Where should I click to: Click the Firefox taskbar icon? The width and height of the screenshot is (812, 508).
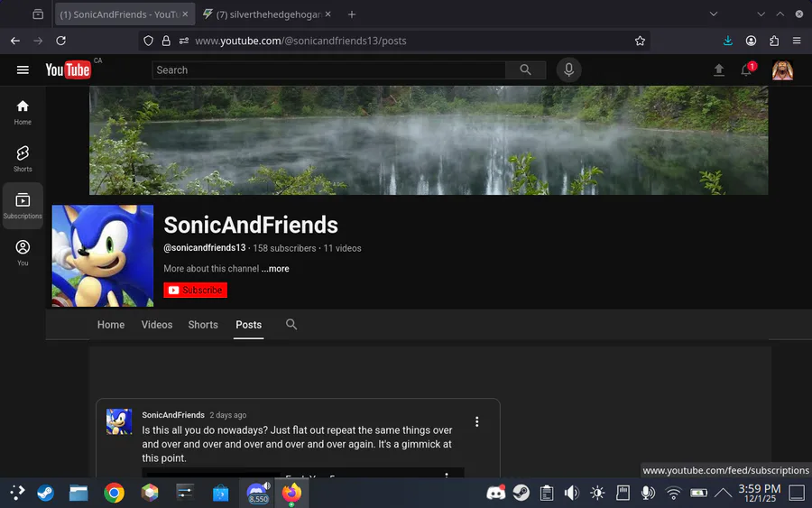(291, 493)
